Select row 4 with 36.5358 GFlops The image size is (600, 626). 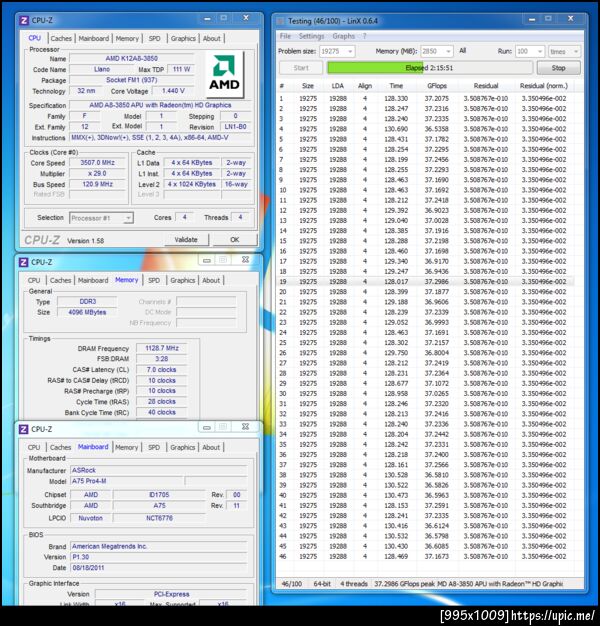pos(425,129)
